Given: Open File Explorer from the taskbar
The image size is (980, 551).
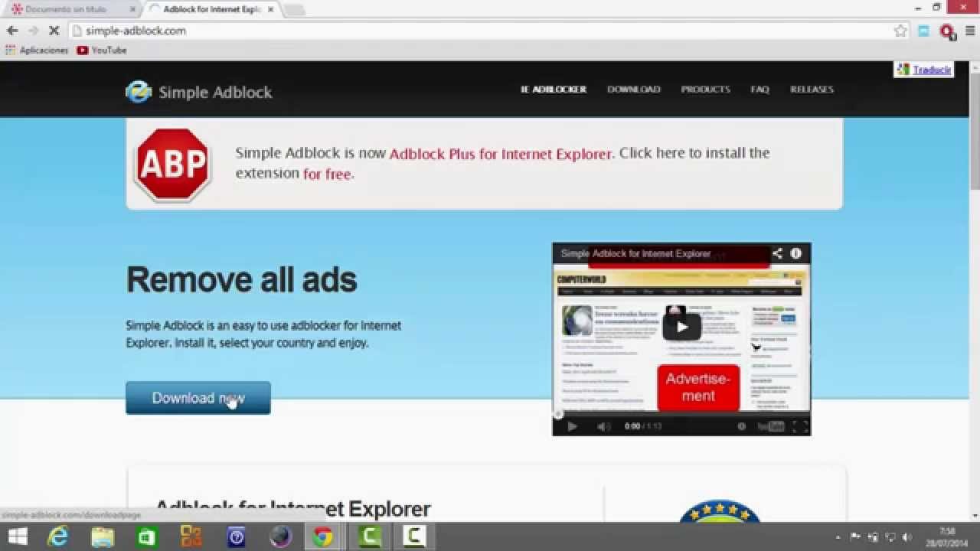Looking at the screenshot, I should click(x=103, y=537).
